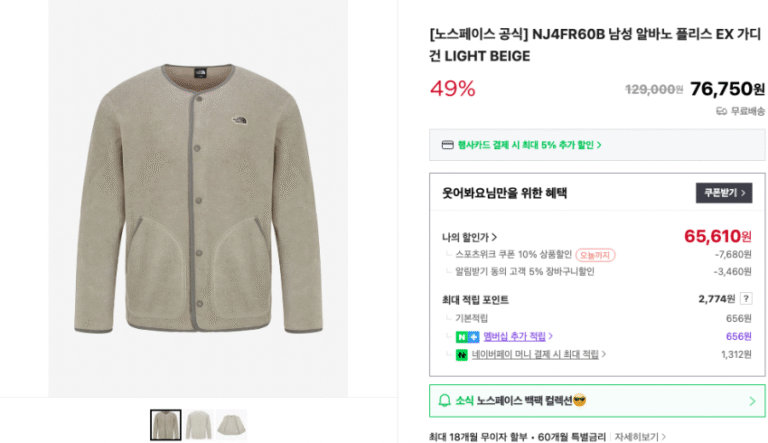Open 멤버십 추가 적립 link
This screenshot has height=443, width=768.
click(518, 336)
